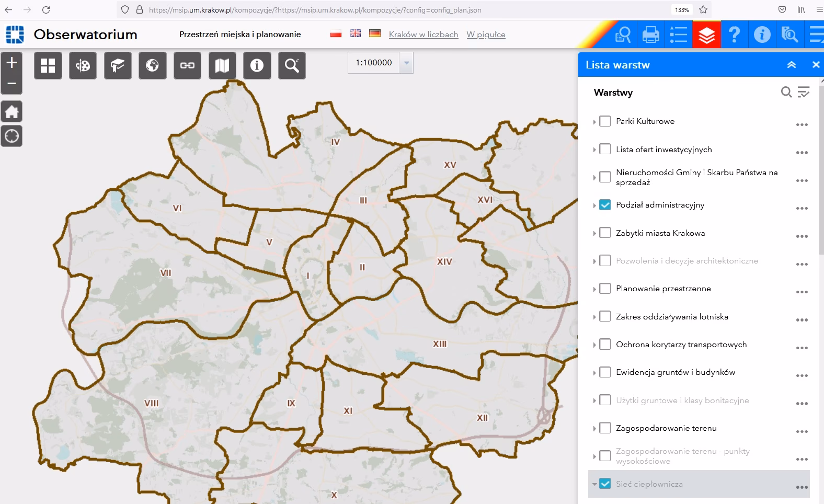Tick the Planowanie przestrzenne checkbox
Viewport: 824px width, 504px height.
point(605,289)
